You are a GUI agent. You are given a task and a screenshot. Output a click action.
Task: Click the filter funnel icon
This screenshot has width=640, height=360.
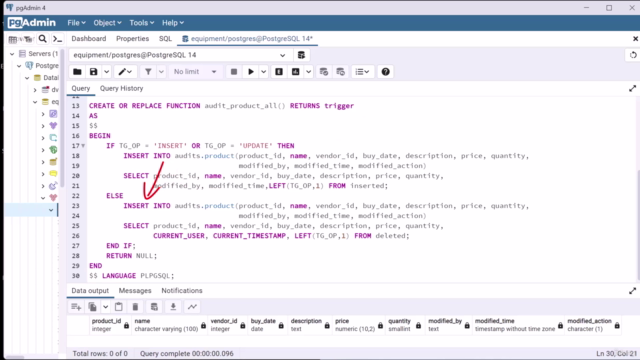click(148, 72)
